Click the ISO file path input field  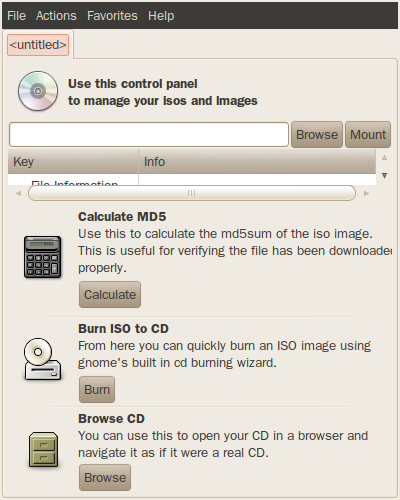pos(149,135)
